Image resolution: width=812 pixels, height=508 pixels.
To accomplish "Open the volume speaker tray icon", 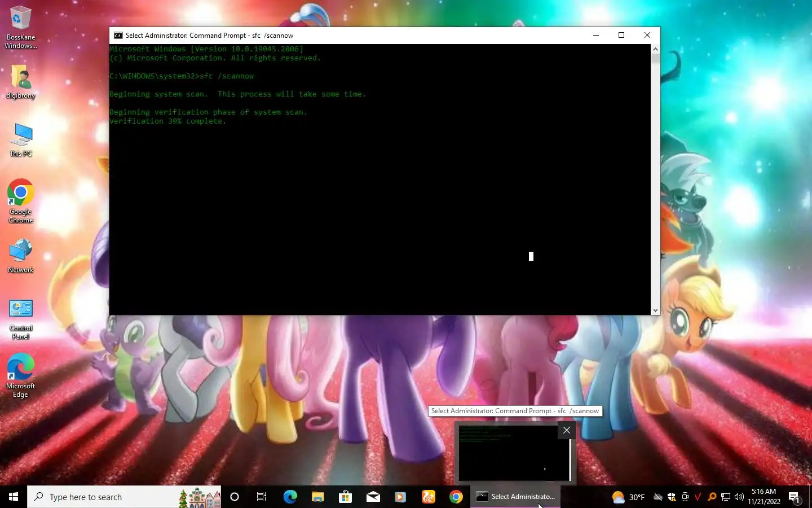I will pyautogui.click(x=739, y=497).
